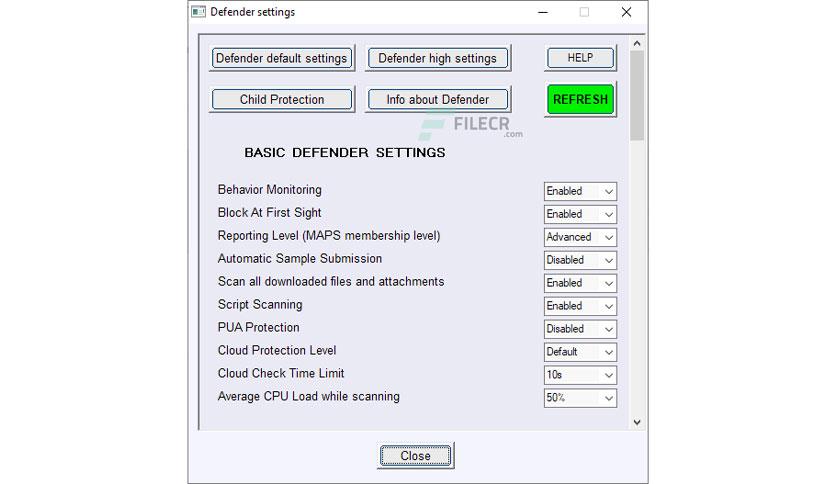Close the dialog with Close button
836x484 pixels.
click(415, 456)
